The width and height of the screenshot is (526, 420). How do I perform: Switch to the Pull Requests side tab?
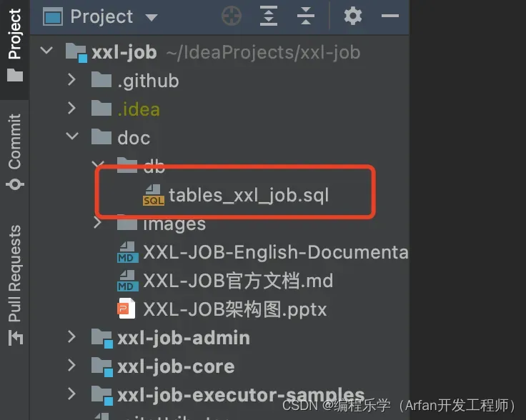(x=14, y=285)
